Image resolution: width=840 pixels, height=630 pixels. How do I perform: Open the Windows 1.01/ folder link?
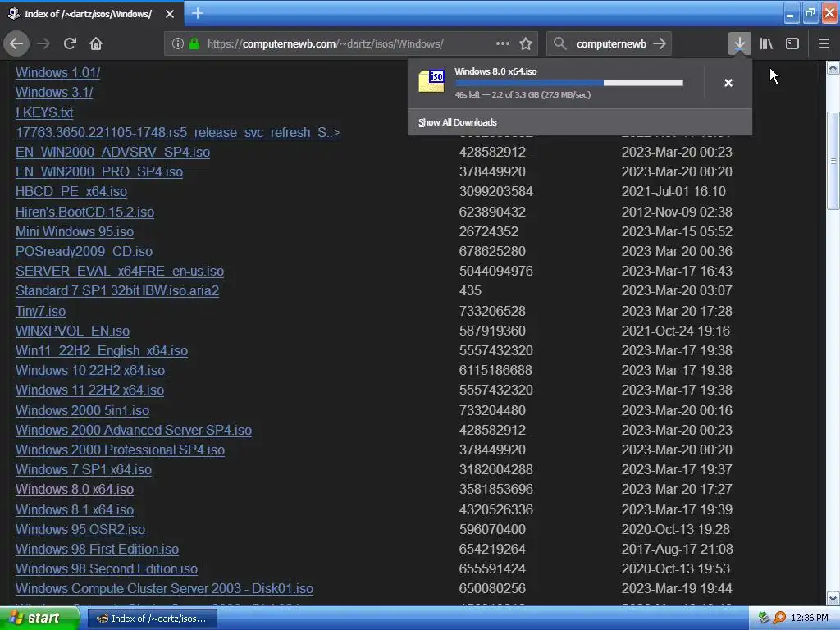pos(58,72)
